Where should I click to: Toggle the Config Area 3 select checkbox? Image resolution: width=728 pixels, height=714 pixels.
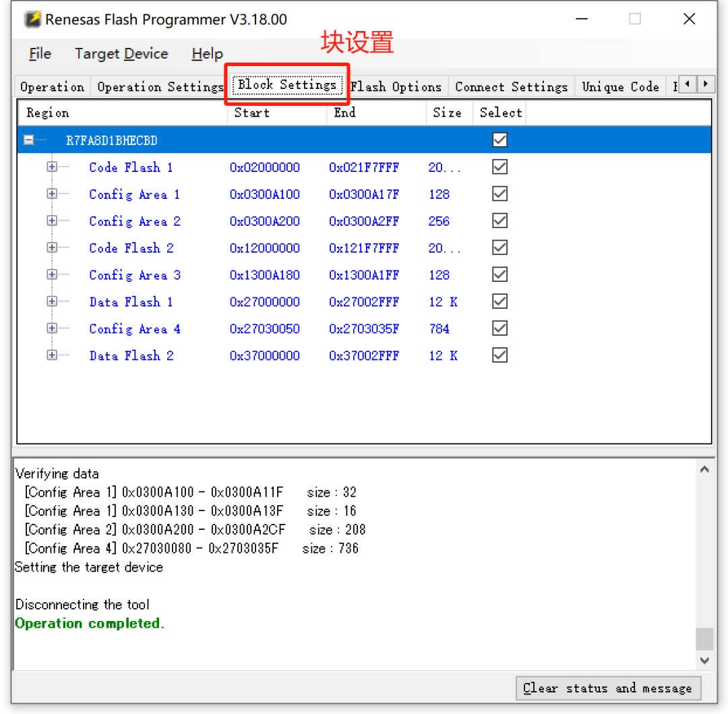(x=499, y=275)
